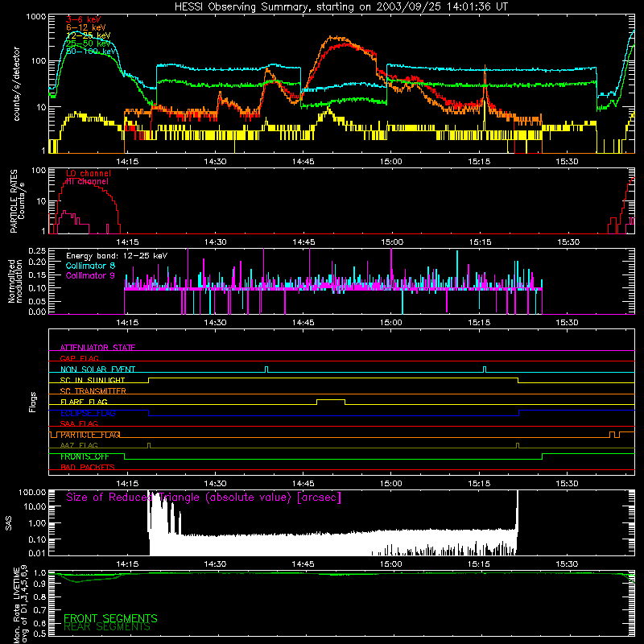
Task: Click the FRONT SEGMENTS legend label
Action: (110, 618)
